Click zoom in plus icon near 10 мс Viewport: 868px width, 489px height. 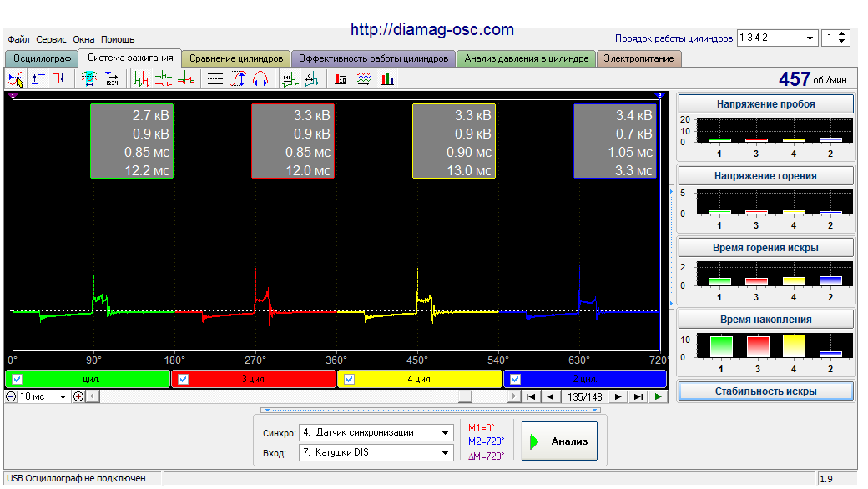tap(78, 396)
